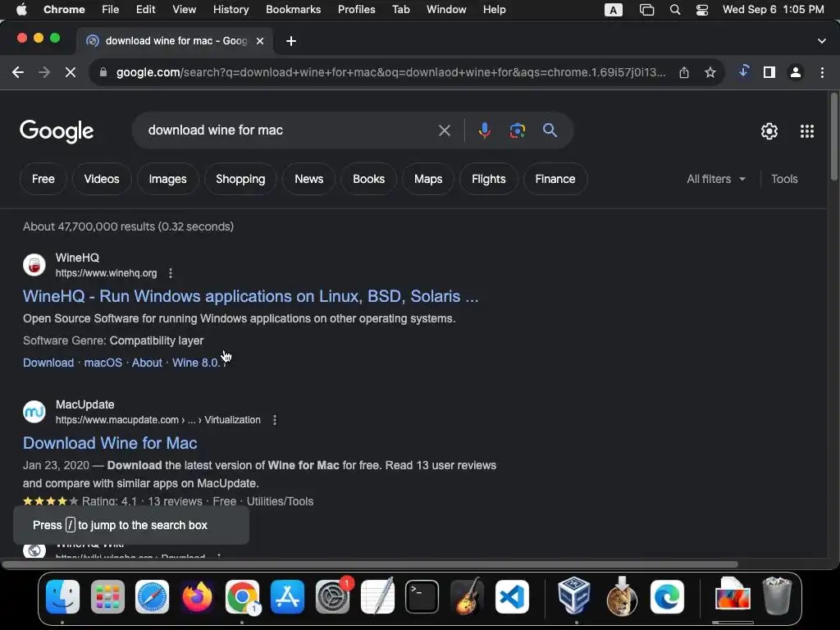Click the forward navigation arrow
The image size is (840, 630).
point(44,72)
